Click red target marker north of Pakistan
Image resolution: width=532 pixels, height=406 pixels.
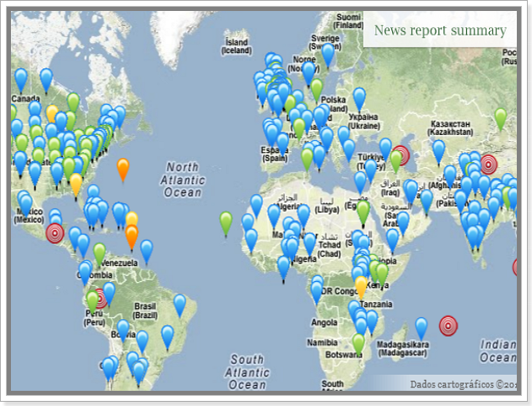pyautogui.click(x=488, y=165)
